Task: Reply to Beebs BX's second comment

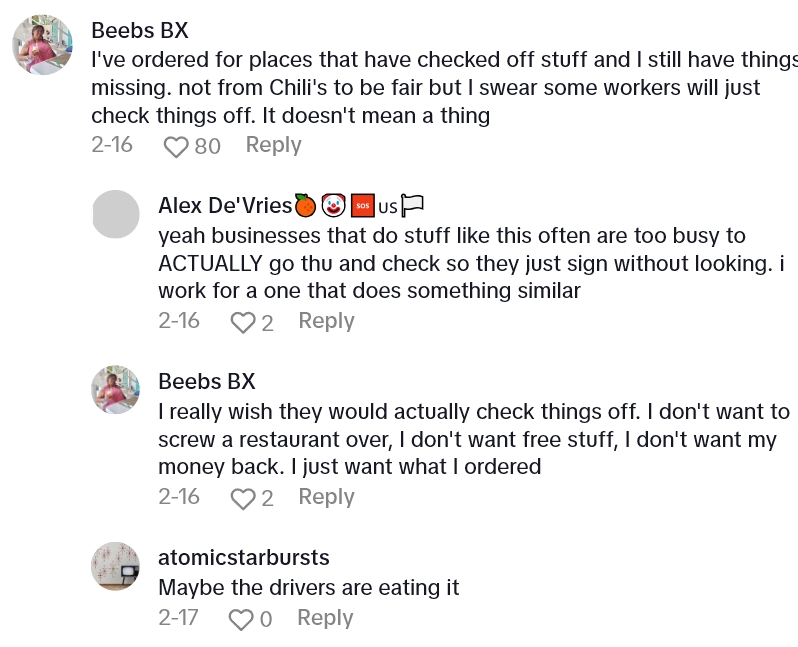Action: pyautogui.click(x=326, y=497)
